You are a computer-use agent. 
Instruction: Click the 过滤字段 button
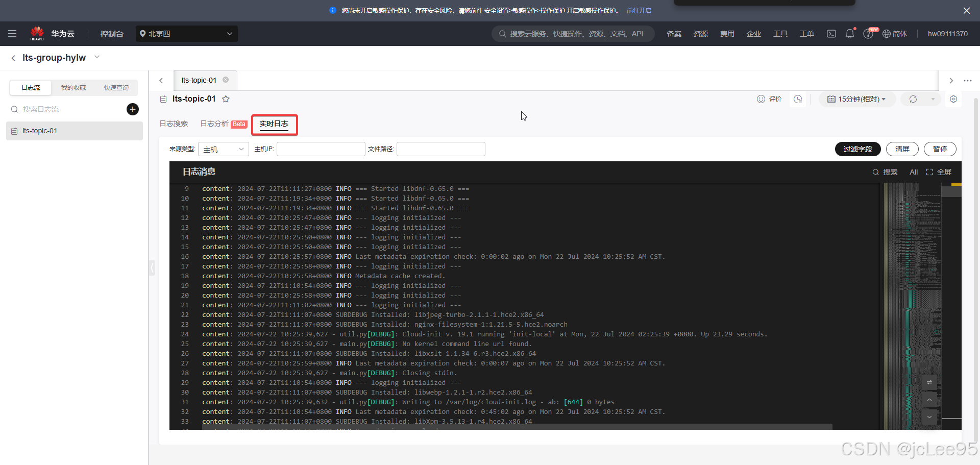[x=858, y=149]
